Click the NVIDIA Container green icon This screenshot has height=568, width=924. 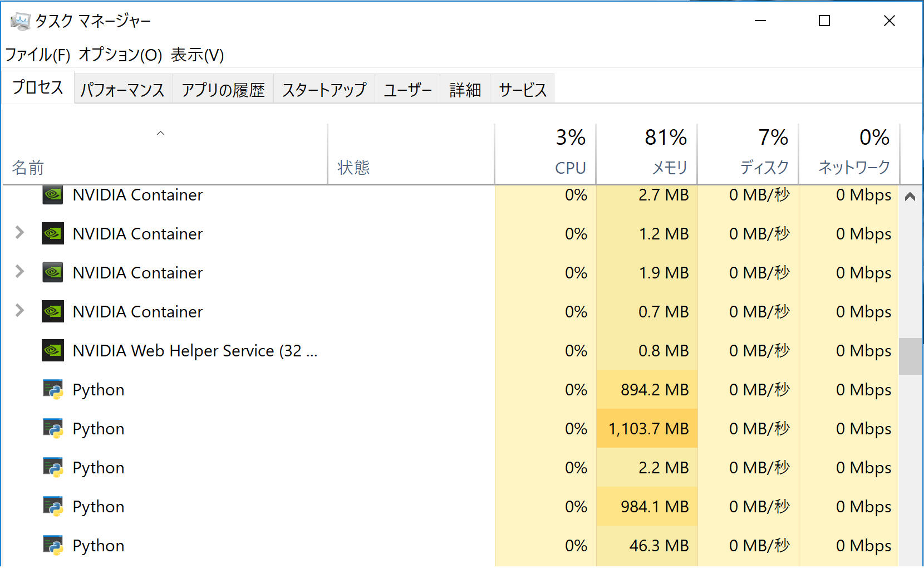(52, 195)
